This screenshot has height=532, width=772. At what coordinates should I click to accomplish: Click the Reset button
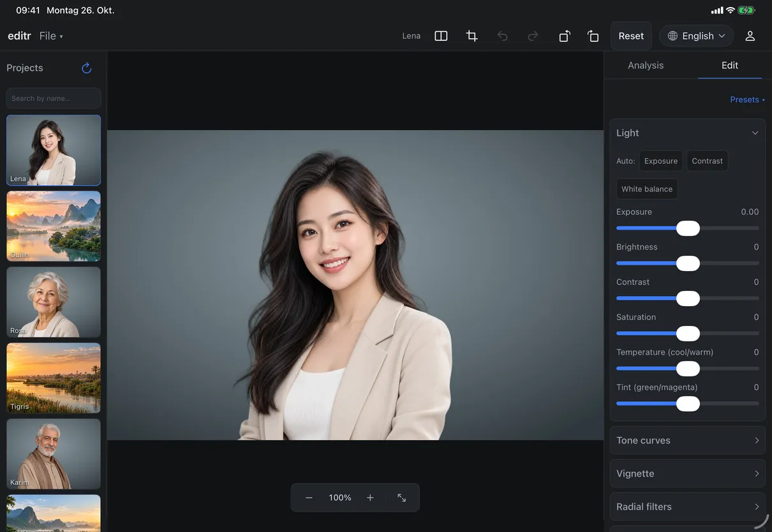pos(631,36)
